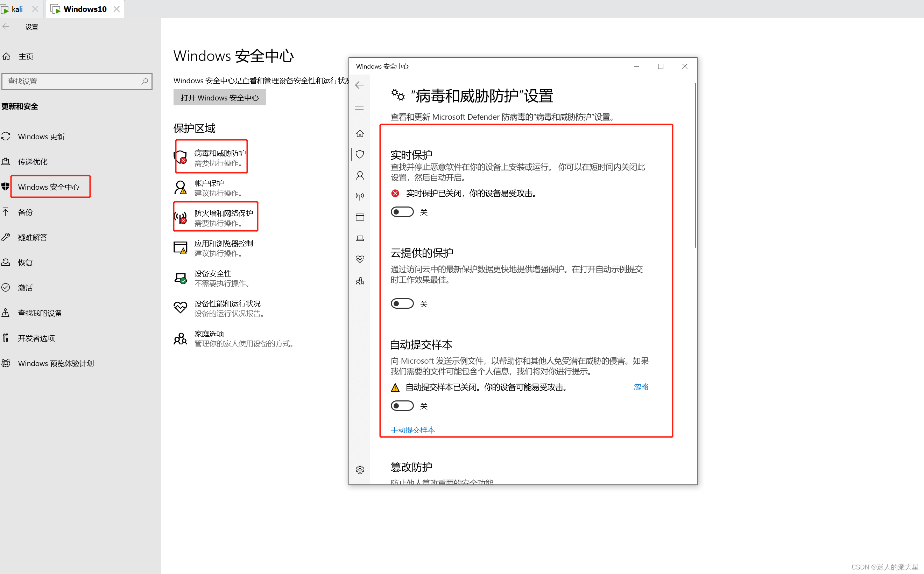Select Windows 更新 in settings sidebar

[x=41, y=136]
